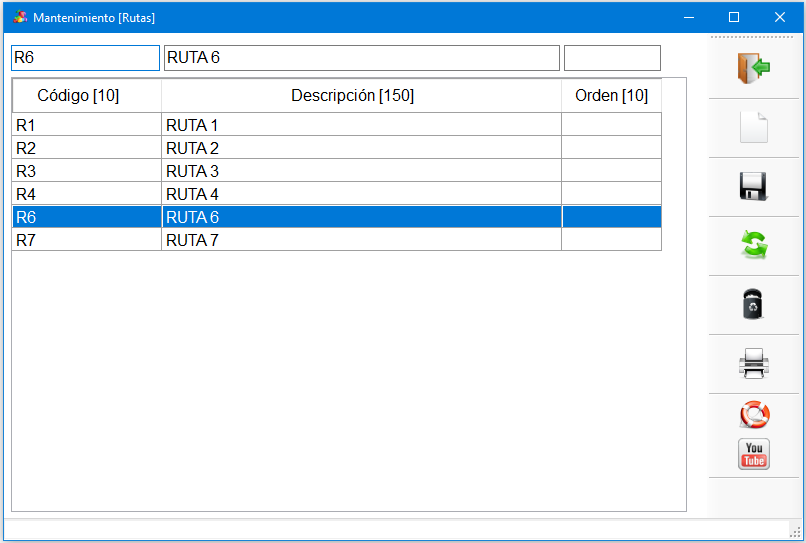The width and height of the screenshot is (806, 543).
Task: Refresh the list with the green arrows icon
Action: click(754, 245)
